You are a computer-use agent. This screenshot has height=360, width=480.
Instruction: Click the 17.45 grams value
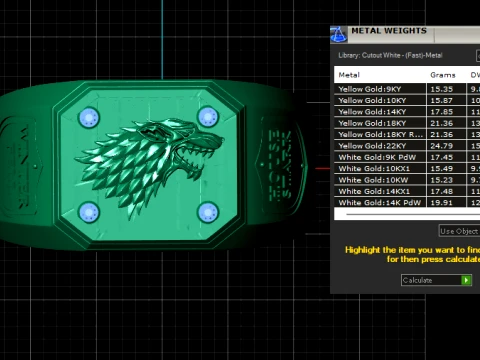click(x=441, y=157)
